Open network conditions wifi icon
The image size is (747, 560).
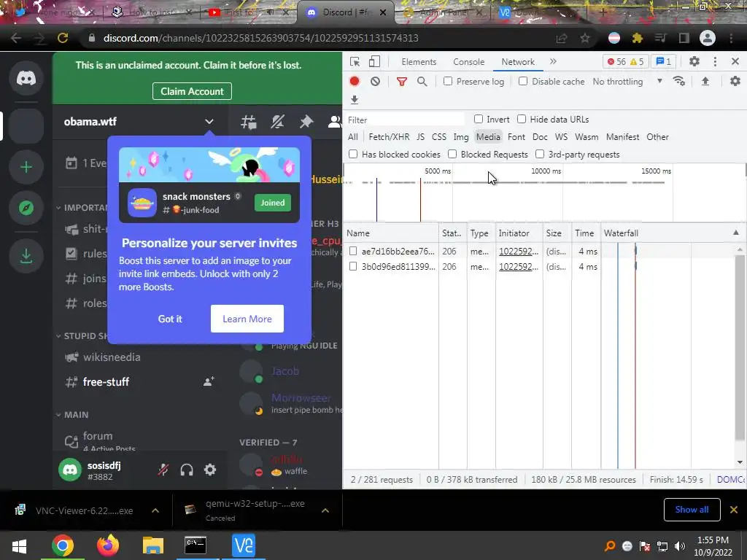pyautogui.click(x=679, y=82)
